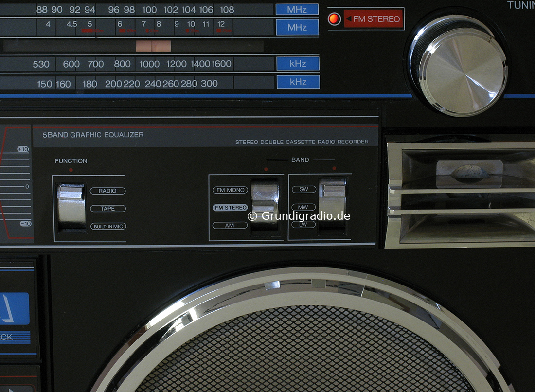Click the large silver tuning knob
The height and width of the screenshot is (392, 535).
(x=458, y=66)
